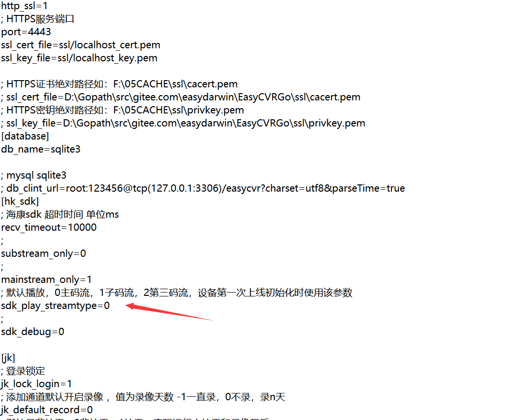The width and height of the screenshot is (521, 420).
Task: Click the [database] section header
Action: [25, 136]
